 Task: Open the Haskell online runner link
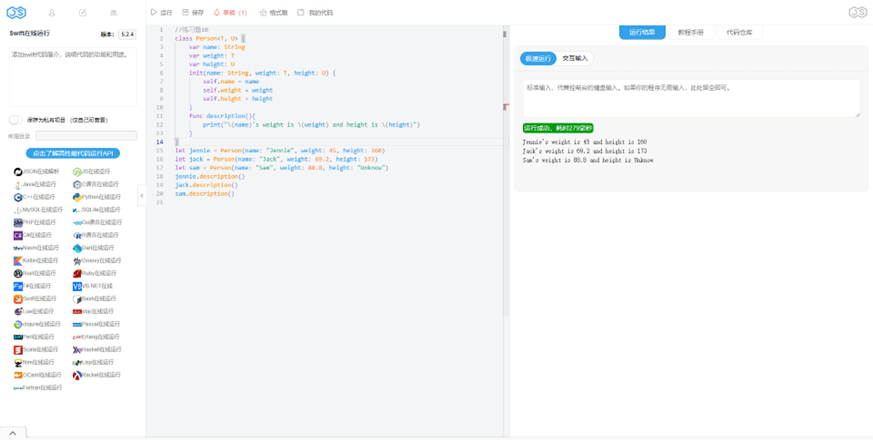tap(97, 350)
